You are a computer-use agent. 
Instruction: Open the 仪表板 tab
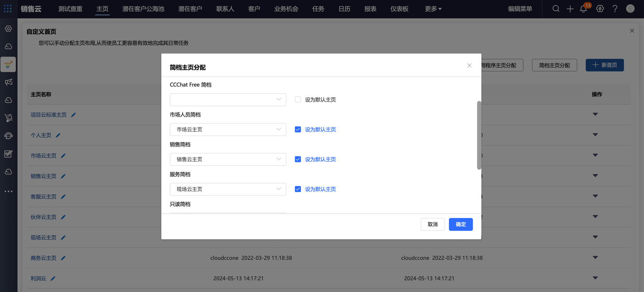(399, 9)
